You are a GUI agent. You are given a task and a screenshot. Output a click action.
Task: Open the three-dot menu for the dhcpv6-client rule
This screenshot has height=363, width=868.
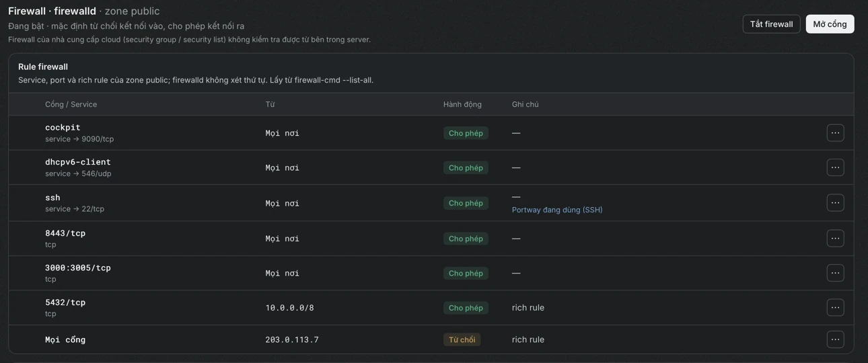pyautogui.click(x=835, y=167)
